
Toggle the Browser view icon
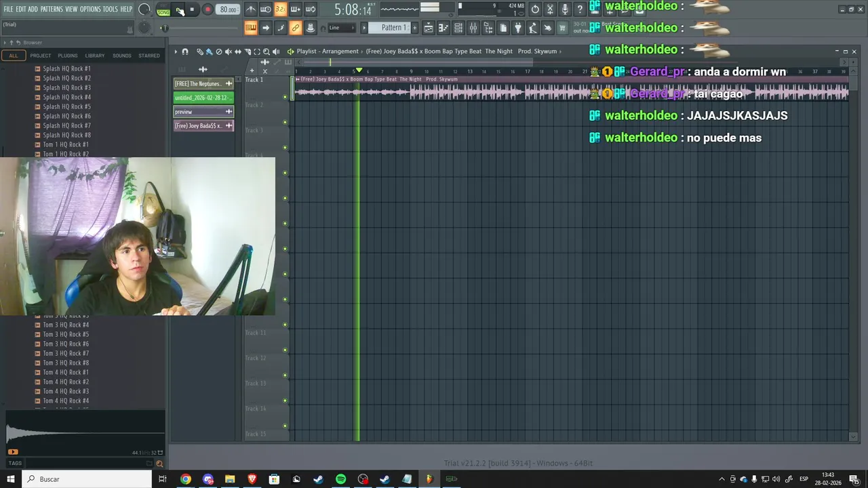point(488,28)
